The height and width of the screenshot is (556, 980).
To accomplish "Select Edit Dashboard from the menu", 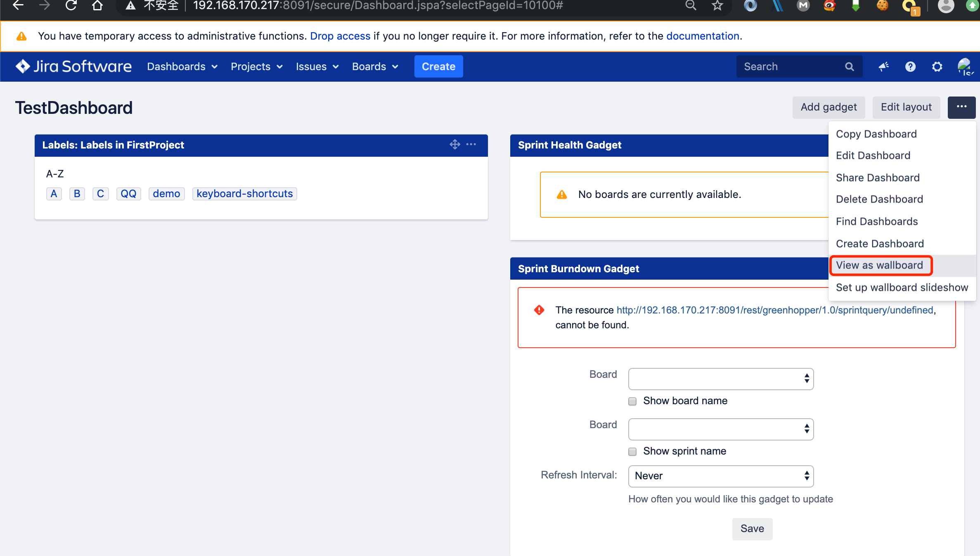I will coord(902,155).
